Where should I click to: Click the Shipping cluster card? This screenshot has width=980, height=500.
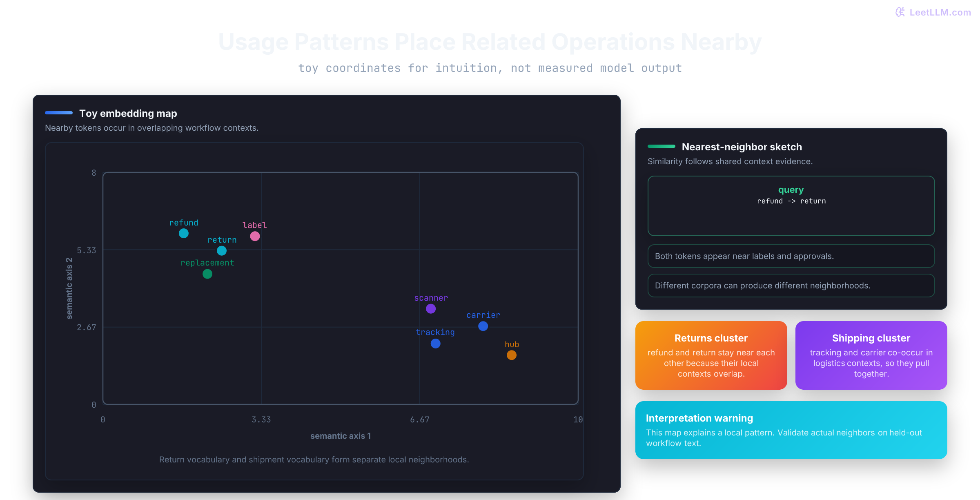coord(871,355)
